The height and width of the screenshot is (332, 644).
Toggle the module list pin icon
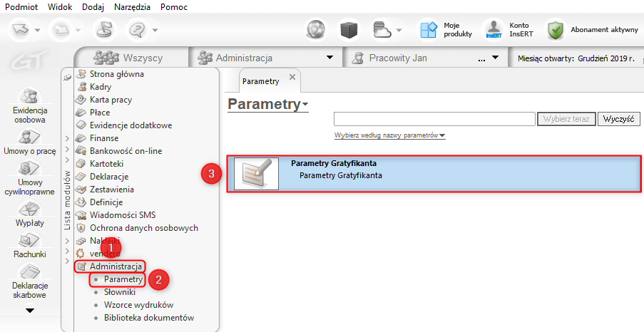point(67,76)
